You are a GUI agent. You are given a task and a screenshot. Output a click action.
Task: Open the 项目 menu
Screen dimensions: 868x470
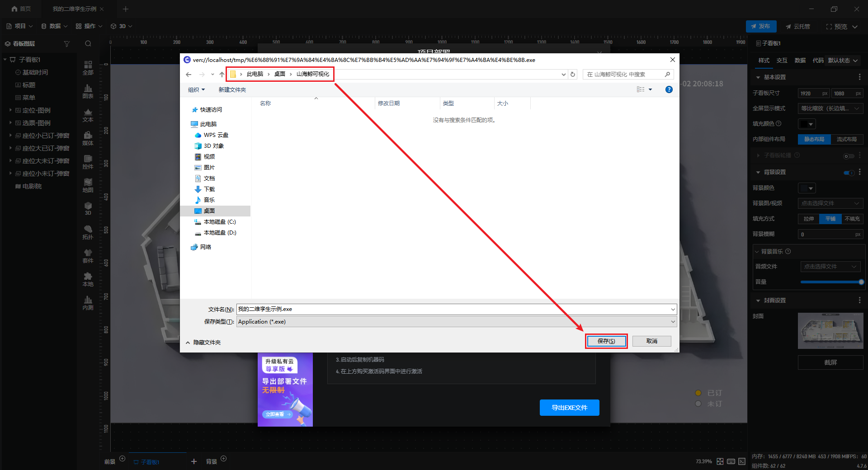[x=20, y=26]
